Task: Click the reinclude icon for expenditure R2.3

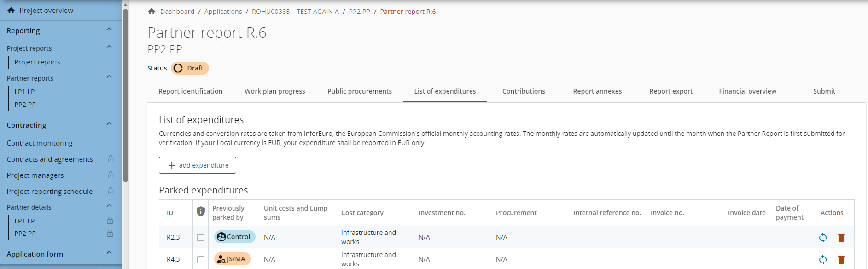Action: pyautogui.click(x=822, y=238)
